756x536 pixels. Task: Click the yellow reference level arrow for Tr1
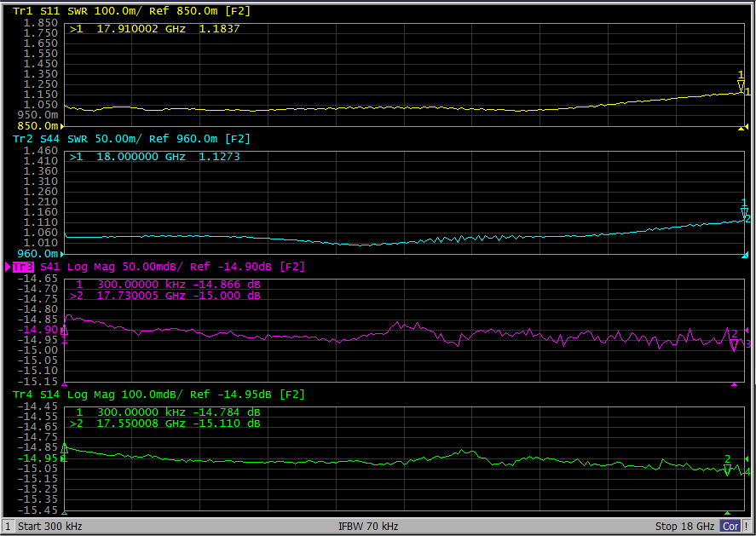(747, 91)
